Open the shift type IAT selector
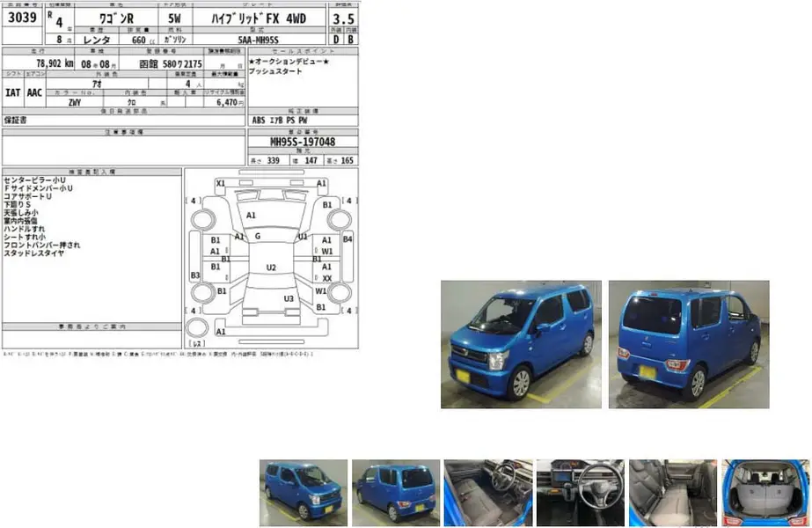Screen dimensions: 812x528 [13, 92]
